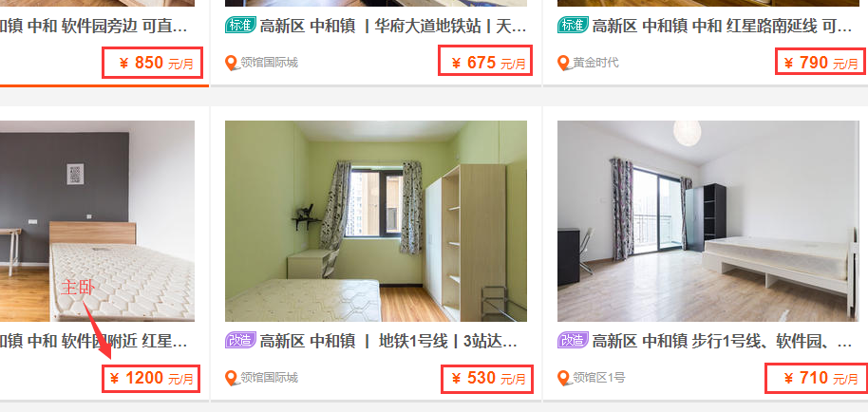The image size is (868, 412).
Task: Click the purple 改造 badge on 步行1号线 listing
Action: [573, 340]
